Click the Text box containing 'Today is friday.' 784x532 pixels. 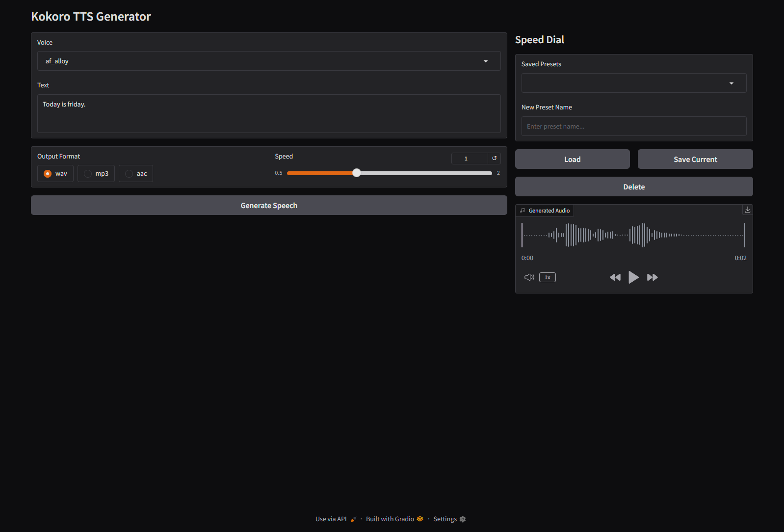click(x=269, y=113)
